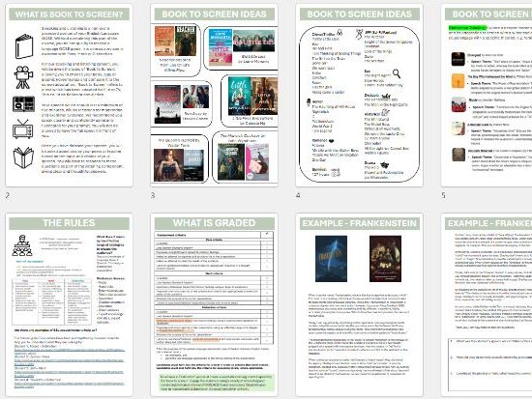
Task: Click the pink Midwich Cuckoos book cover
Action: coord(257,162)
